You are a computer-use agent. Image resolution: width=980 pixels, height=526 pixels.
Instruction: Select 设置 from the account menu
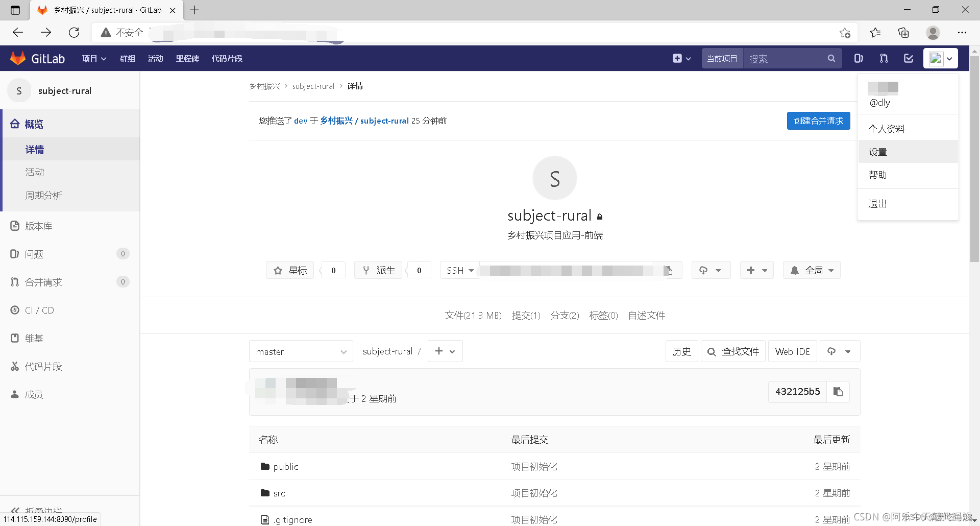[877, 152]
